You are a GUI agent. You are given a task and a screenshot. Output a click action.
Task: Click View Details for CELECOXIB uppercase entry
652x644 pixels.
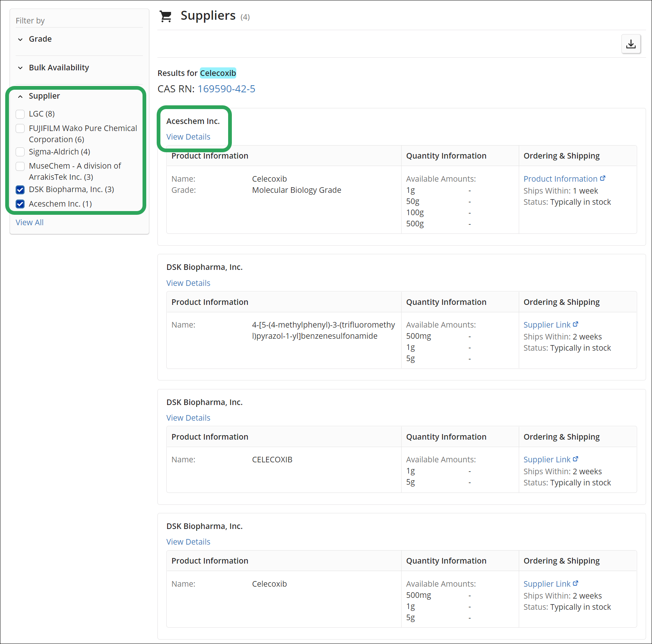coord(188,418)
